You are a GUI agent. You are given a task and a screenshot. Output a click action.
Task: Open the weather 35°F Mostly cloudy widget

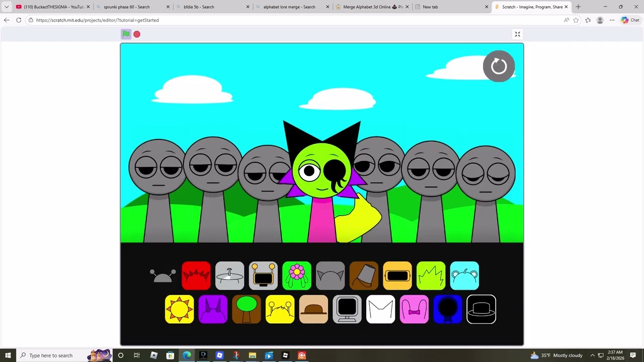click(556, 355)
